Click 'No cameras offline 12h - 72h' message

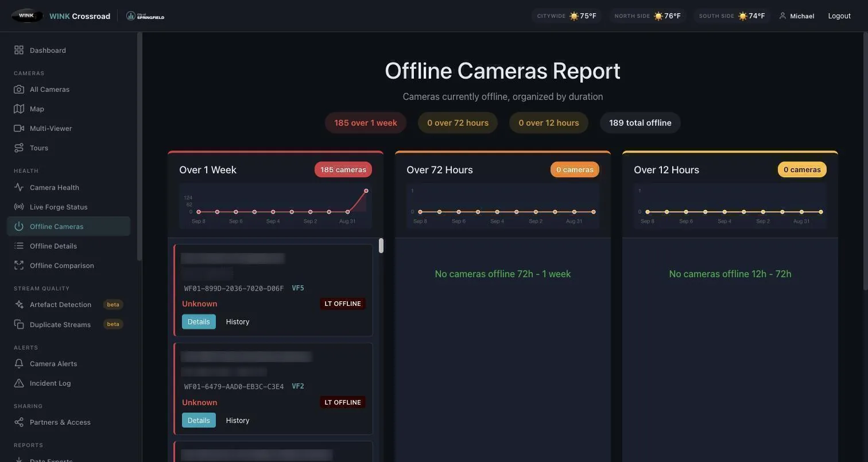point(730,274)
